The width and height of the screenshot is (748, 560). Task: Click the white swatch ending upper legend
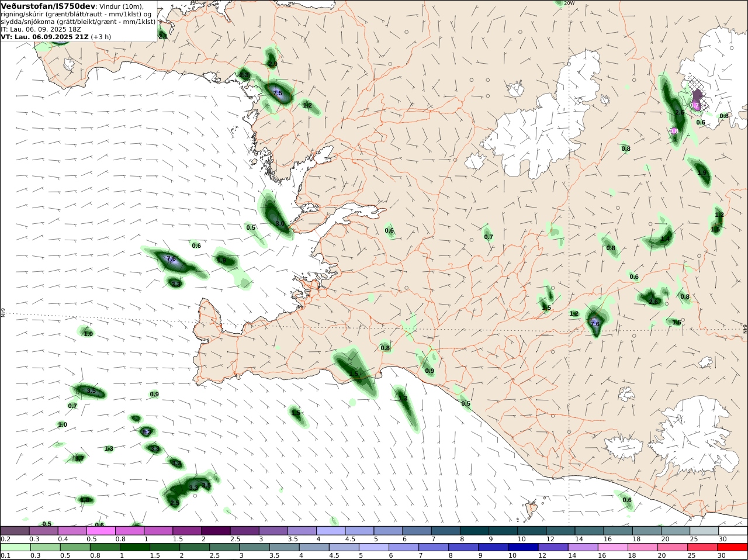coord(733,531)
